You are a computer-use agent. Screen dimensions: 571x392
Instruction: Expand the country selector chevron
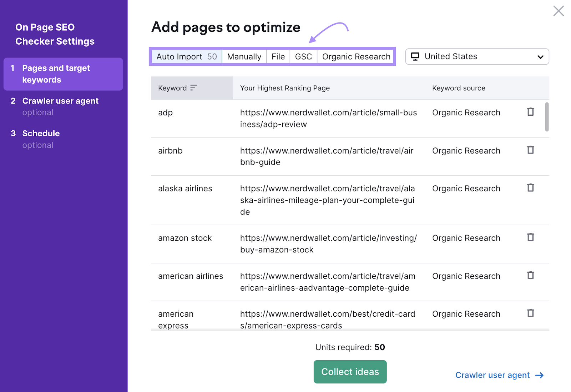(x=539, y=56)
